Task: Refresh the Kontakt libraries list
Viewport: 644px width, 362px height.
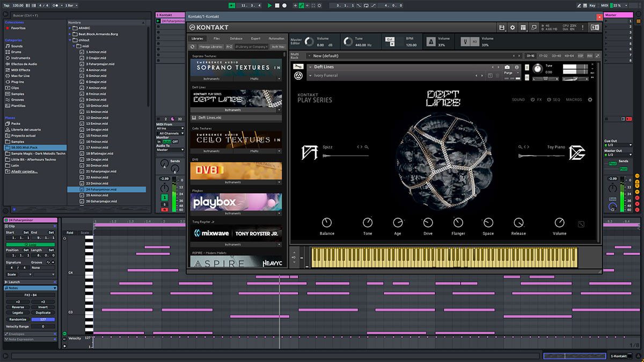Action: (193, 47)
